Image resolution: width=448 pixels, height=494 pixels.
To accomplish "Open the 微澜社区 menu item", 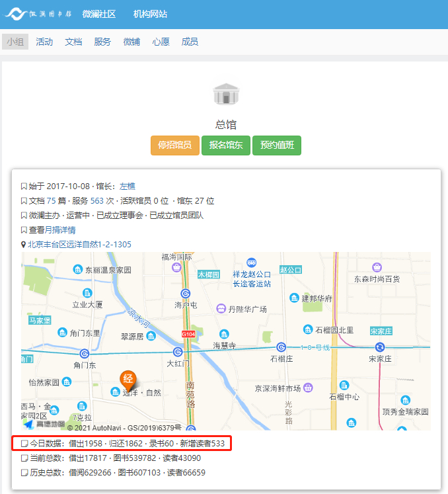I will 98,14.
